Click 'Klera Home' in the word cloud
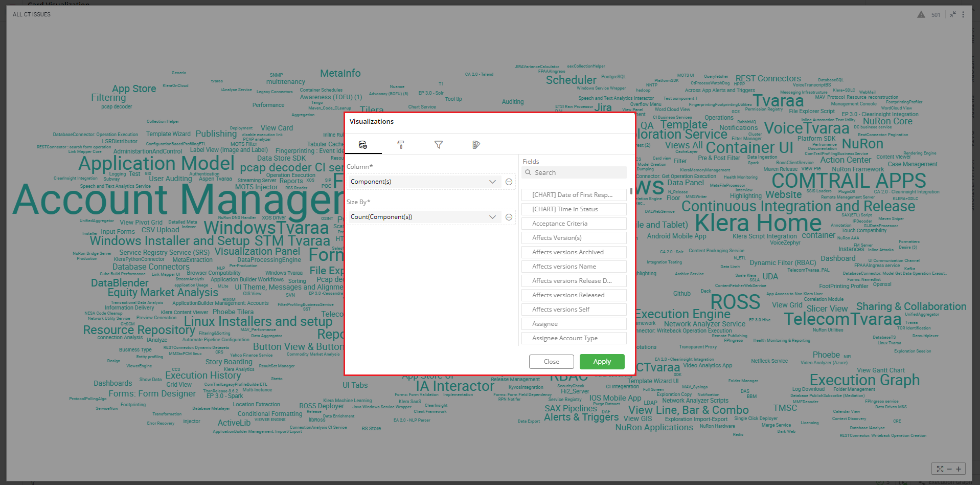The image size is (980, 485). (x=758, y=223)
